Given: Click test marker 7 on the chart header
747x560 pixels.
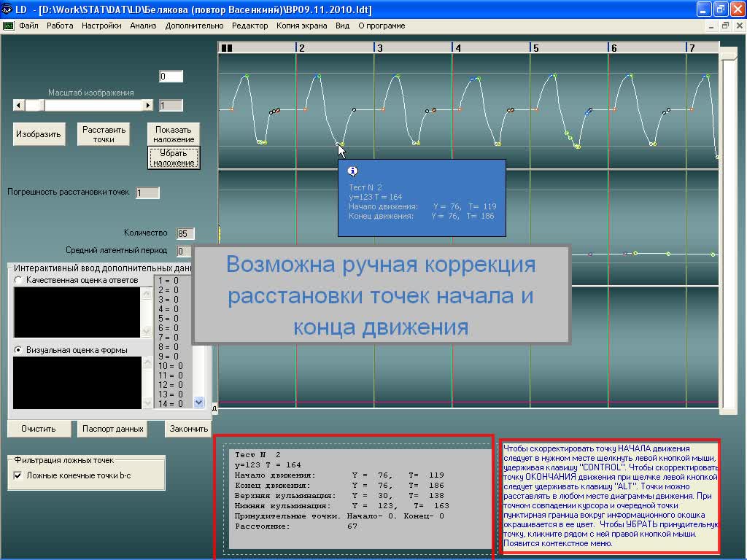Looking at the screenshot, I should [x=692, y=47].
